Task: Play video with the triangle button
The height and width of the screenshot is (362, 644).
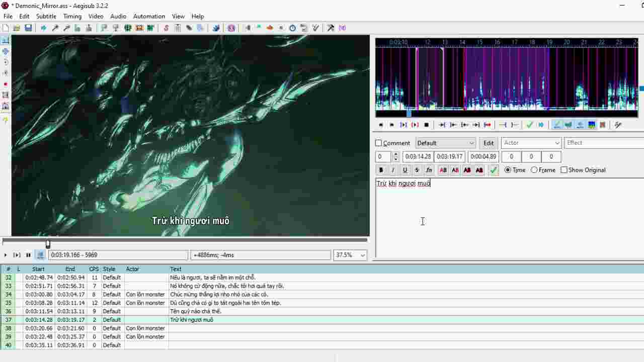Action: 6,255
